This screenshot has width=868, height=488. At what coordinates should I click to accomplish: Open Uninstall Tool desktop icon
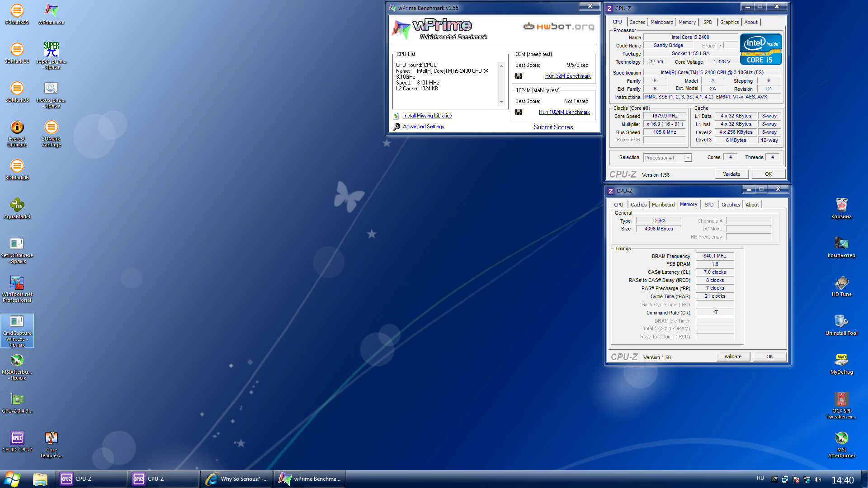pyautogui.click(x=841, y=324)
